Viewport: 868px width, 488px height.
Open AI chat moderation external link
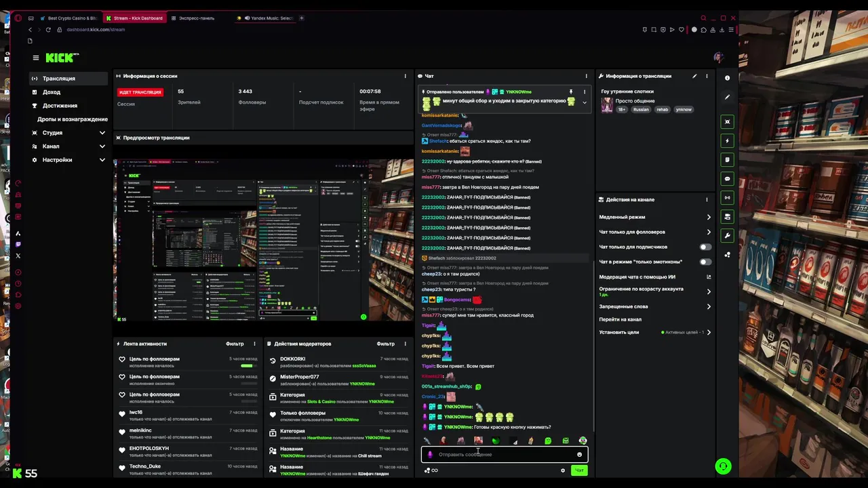tap(709, 277)
